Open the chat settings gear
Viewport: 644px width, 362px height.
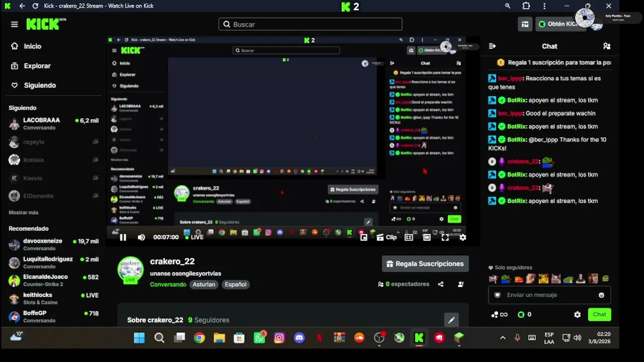click(x=578, y=315)
